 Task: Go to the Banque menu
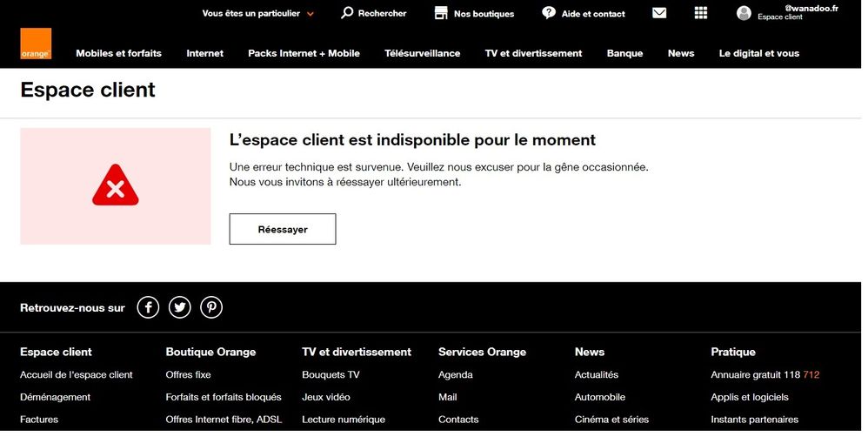[x=624, y=53]
